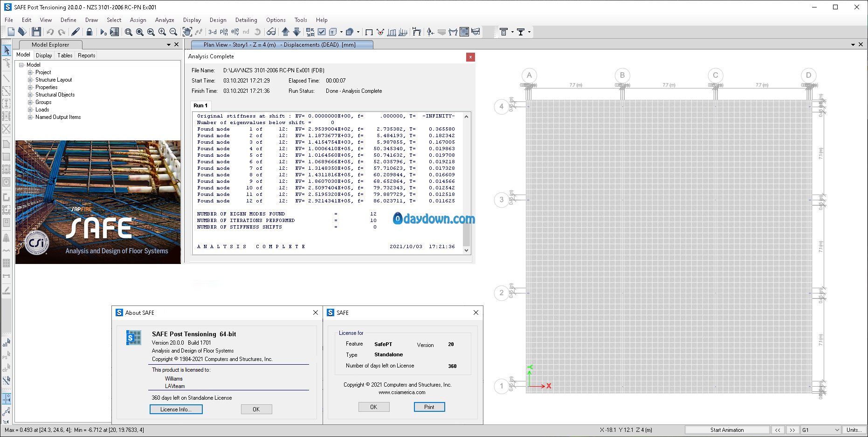Click the New Model toolbar icon
This screenshot has height=437, width=868.
[11, 32]
